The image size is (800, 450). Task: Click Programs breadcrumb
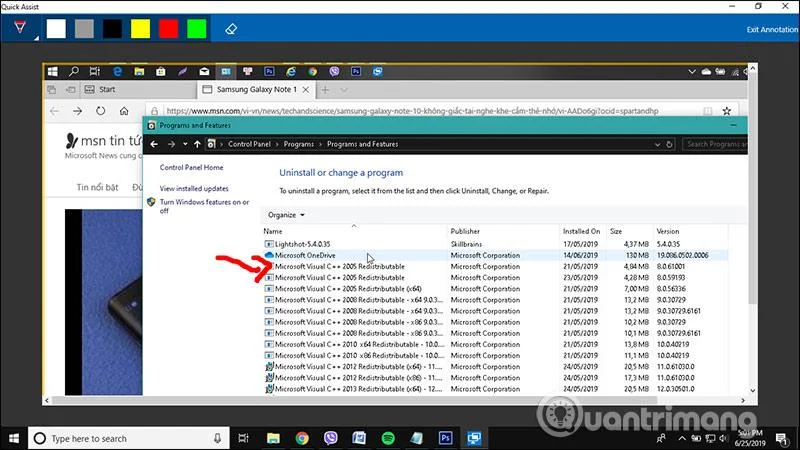pyautogui.click(x=298, y=144)
